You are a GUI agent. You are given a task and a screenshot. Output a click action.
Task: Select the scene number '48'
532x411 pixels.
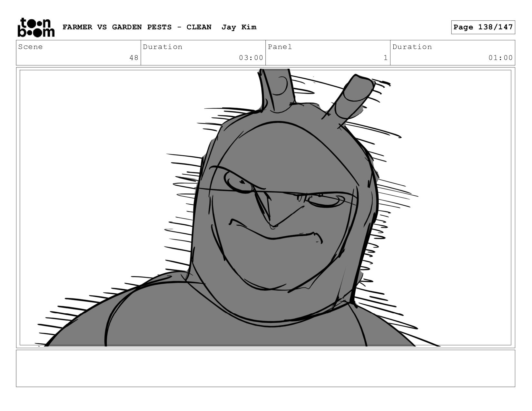coord(134,58)
